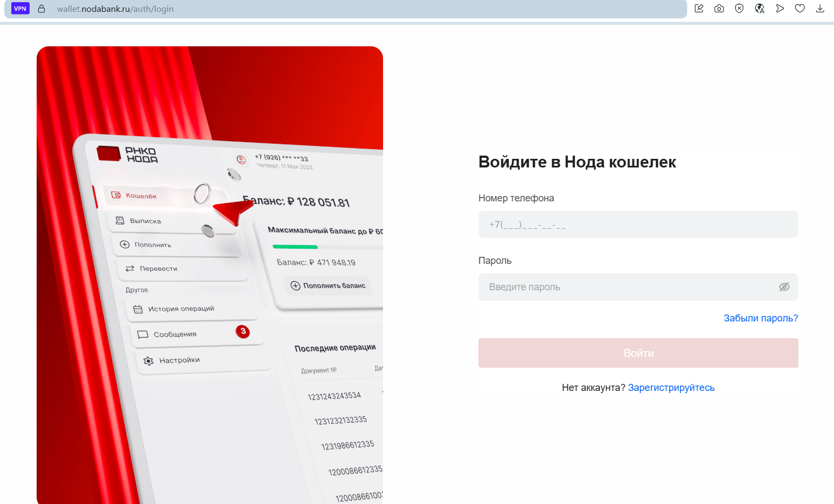This screenshot has width=834, height=504.
Task: Follow the 'Зарегистрируйтесь' registration link
Action: pyautogui.click(x=671, y=388)
